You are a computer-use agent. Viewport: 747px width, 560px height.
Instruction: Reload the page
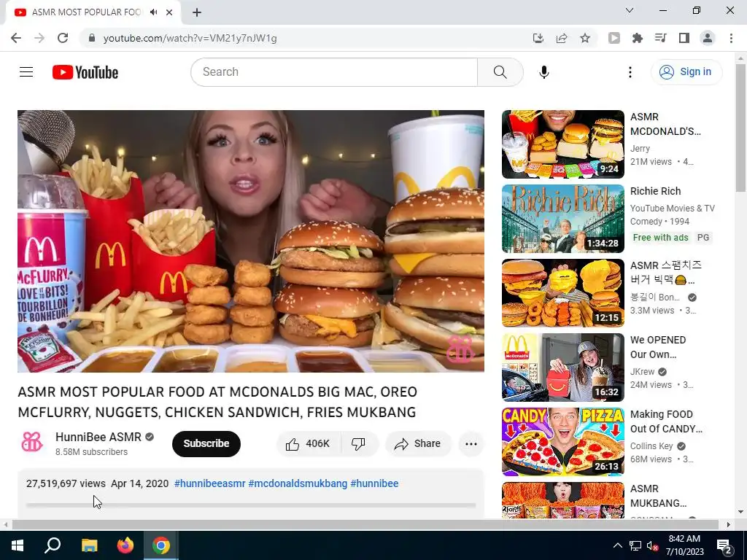click(63, 38)
